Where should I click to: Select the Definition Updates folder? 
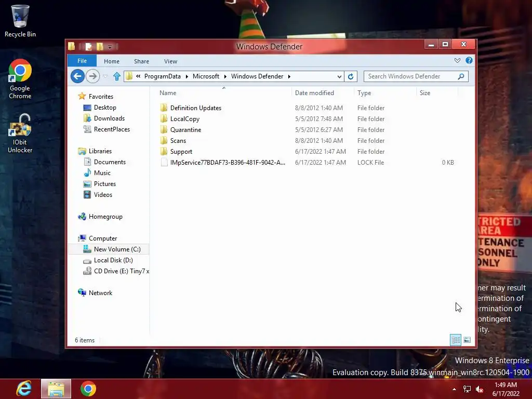(195, 108)
